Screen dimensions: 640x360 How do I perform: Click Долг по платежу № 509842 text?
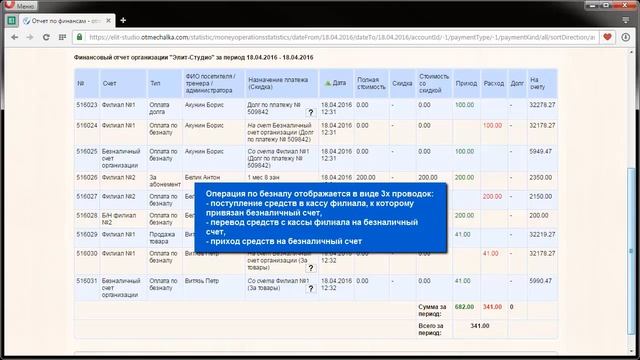point(273,108)
